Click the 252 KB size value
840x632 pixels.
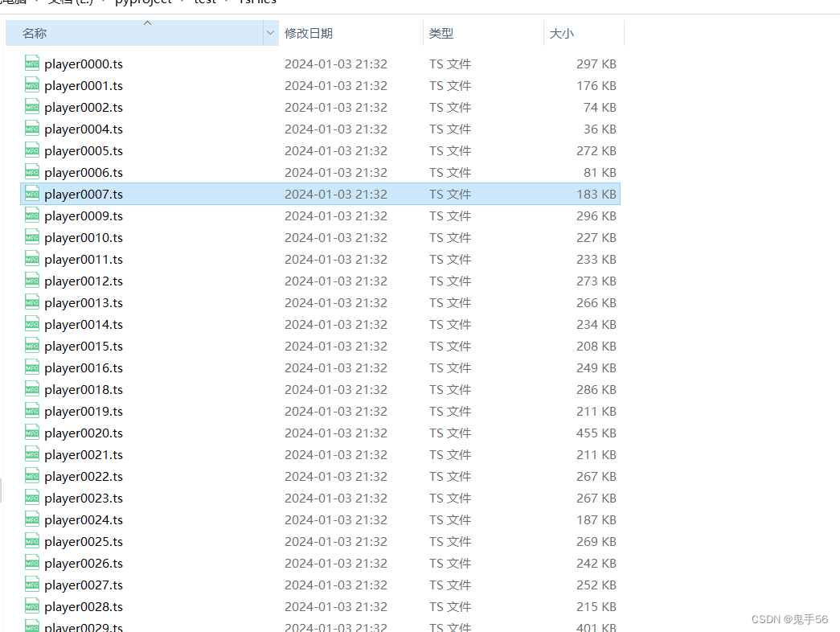point(596,585)
